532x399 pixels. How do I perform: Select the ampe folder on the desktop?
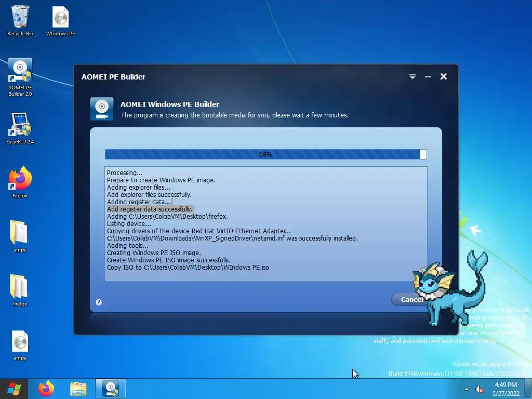tap(19, 236)
